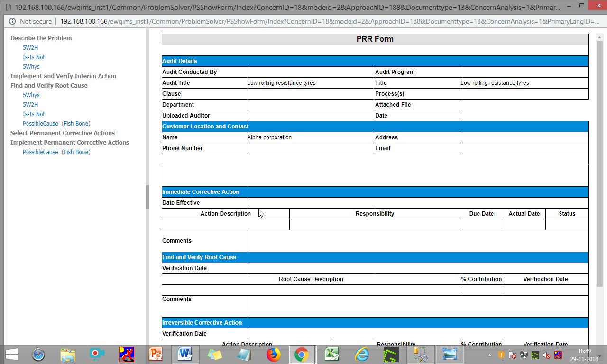Click the 'Actual Date' column header
Screen dimensions: 607x364
click(524, 214)
